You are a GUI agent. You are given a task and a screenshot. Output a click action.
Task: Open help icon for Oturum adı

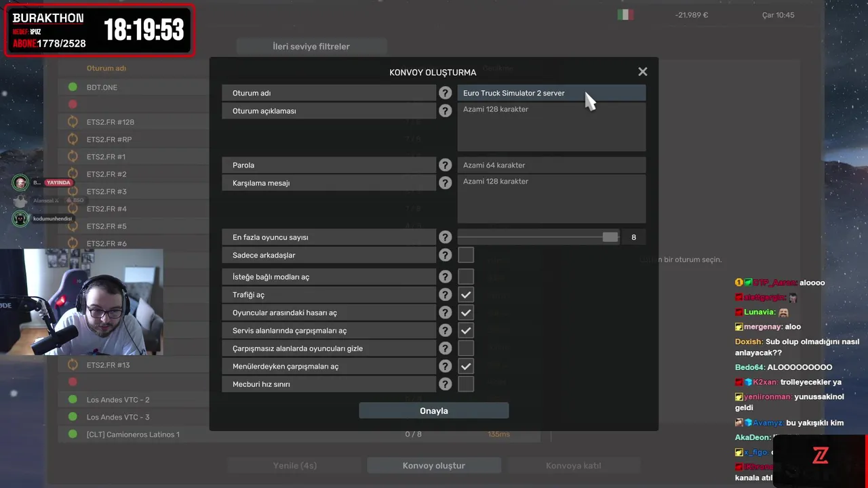point(445,93)
